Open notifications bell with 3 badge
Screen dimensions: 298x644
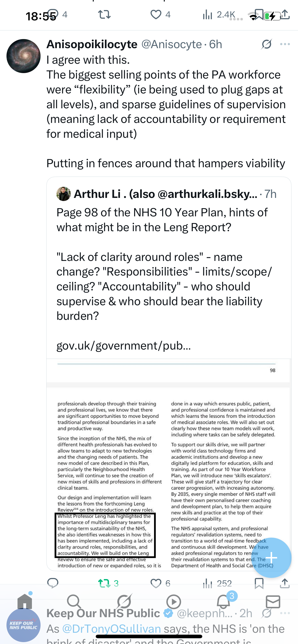[x=223, y=601]
